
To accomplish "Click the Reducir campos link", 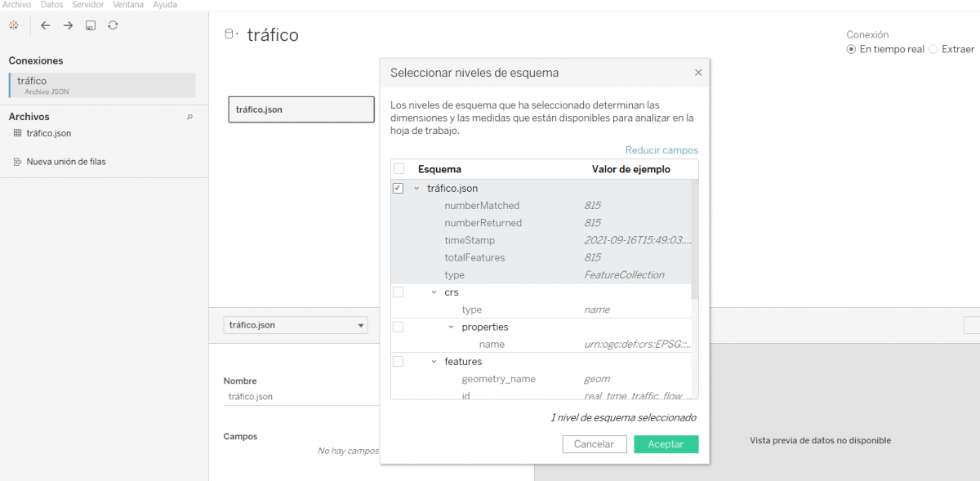I will coord(661,149).
